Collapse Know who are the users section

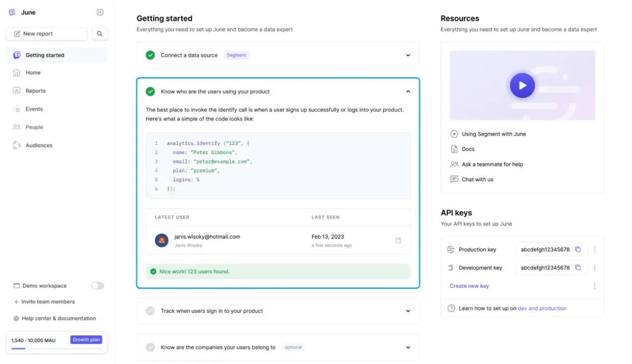coord(408,92)
